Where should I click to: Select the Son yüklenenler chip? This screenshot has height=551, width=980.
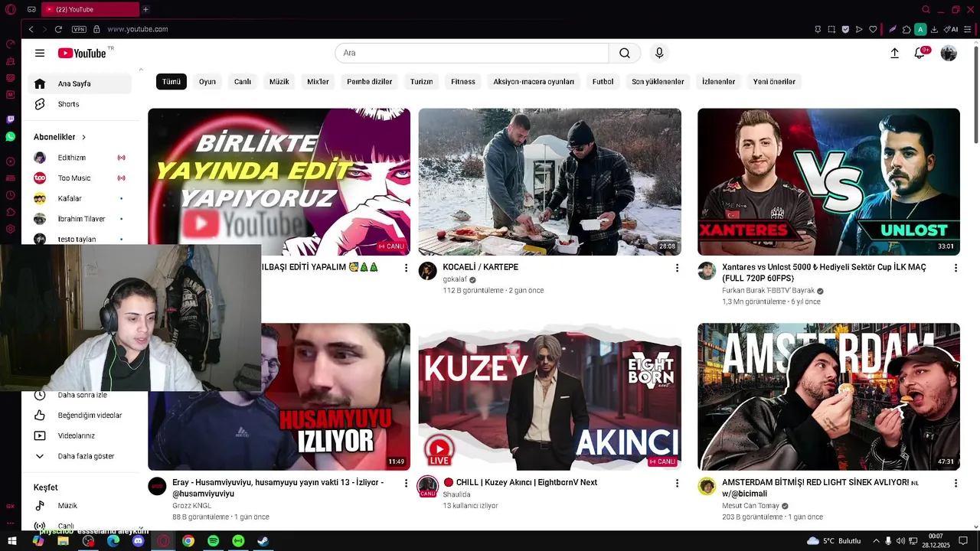pos(658,81)
